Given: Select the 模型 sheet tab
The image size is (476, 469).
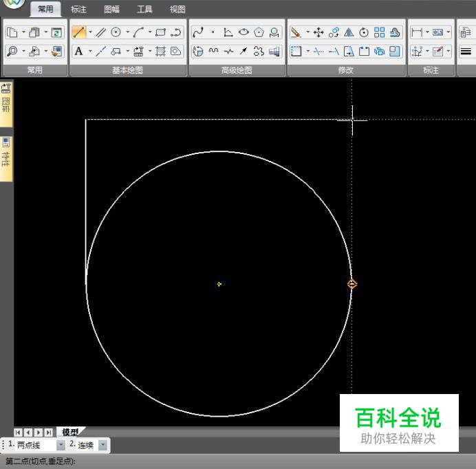Looking at the screenshot, I should [70, 432].
